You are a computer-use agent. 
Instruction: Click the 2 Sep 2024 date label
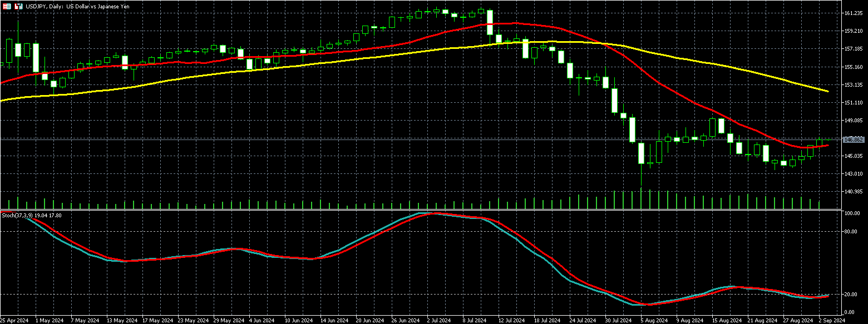[x=832, y=321]
